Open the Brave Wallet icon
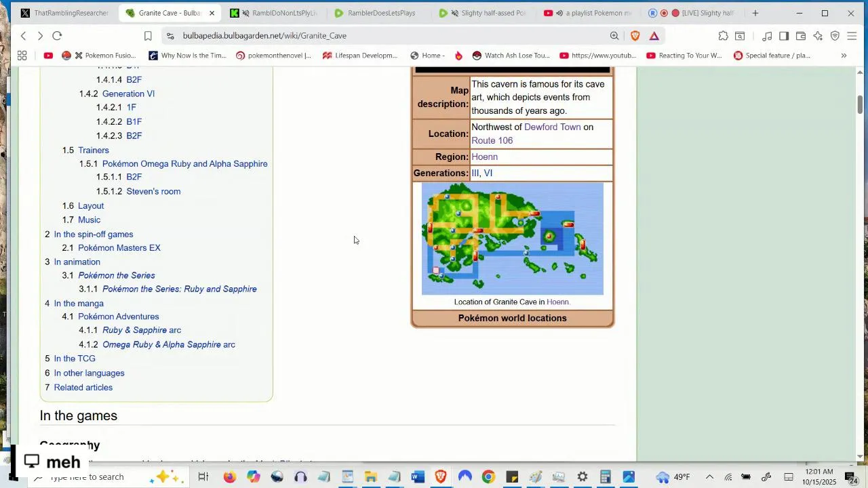This screenshot has height=488, width=868. pyautogui.click(x=801, y=36)
